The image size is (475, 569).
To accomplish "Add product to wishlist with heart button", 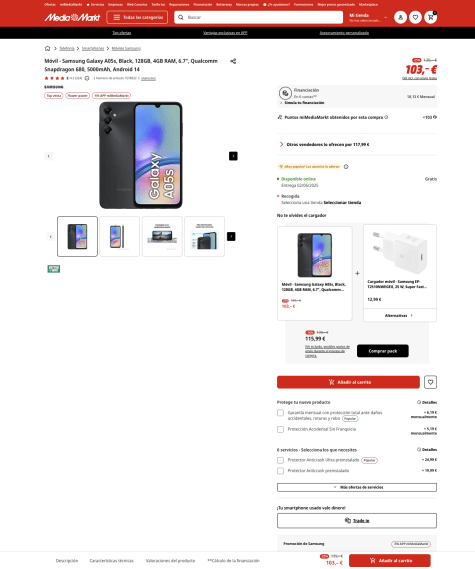I will point(430,382).
